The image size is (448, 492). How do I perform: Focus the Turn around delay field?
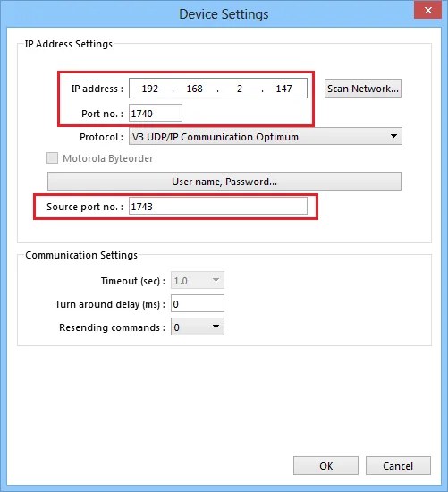click(198, 303)
